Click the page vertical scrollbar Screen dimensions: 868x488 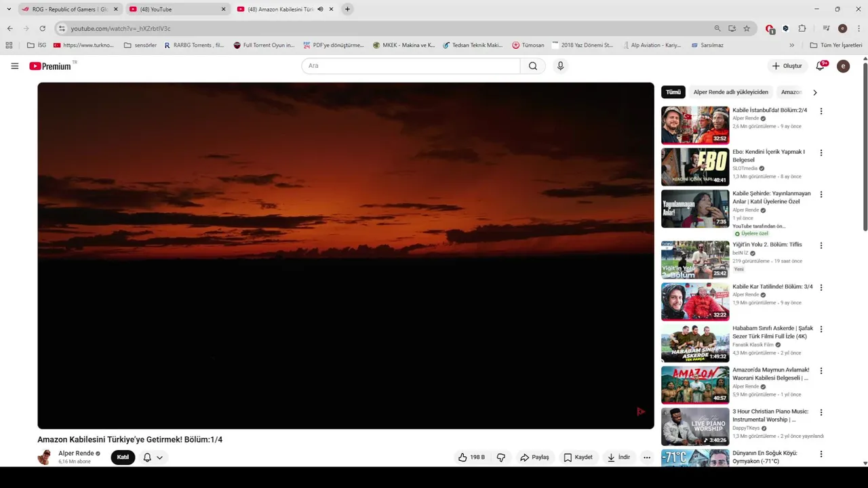865,146
